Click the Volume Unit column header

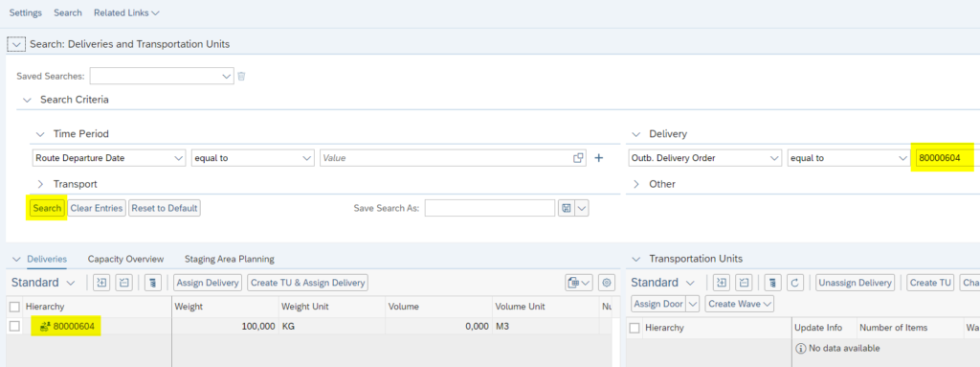point(546,307)
